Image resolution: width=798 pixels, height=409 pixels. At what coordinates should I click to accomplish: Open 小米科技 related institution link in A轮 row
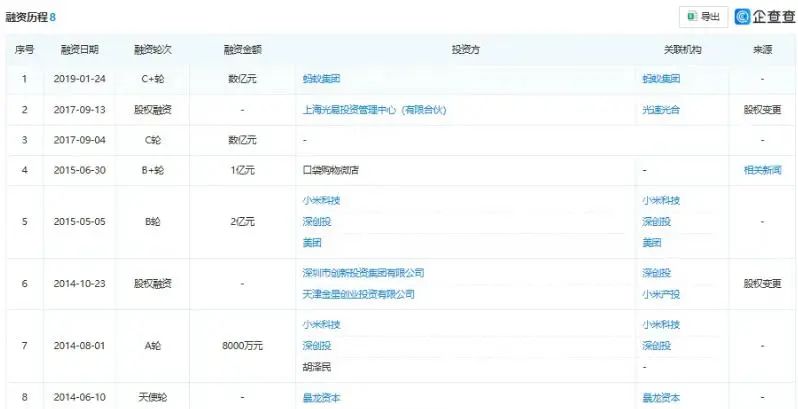click(x=661, y=325)
